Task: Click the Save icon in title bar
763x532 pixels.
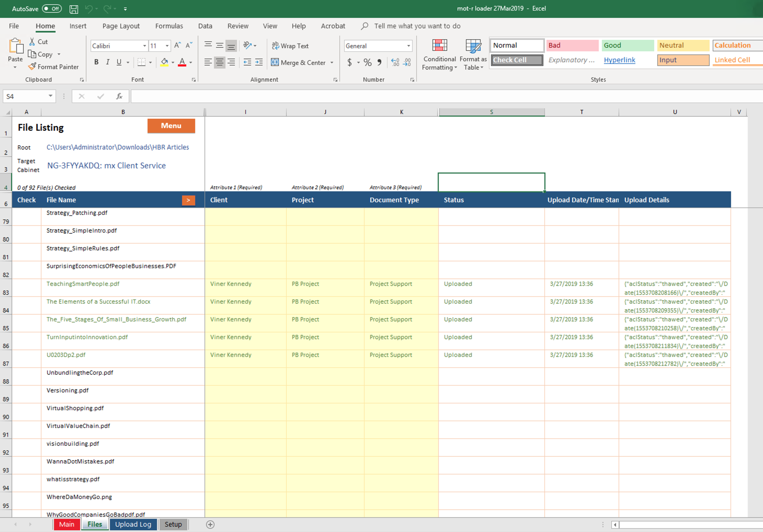Action: pos(74,9)
